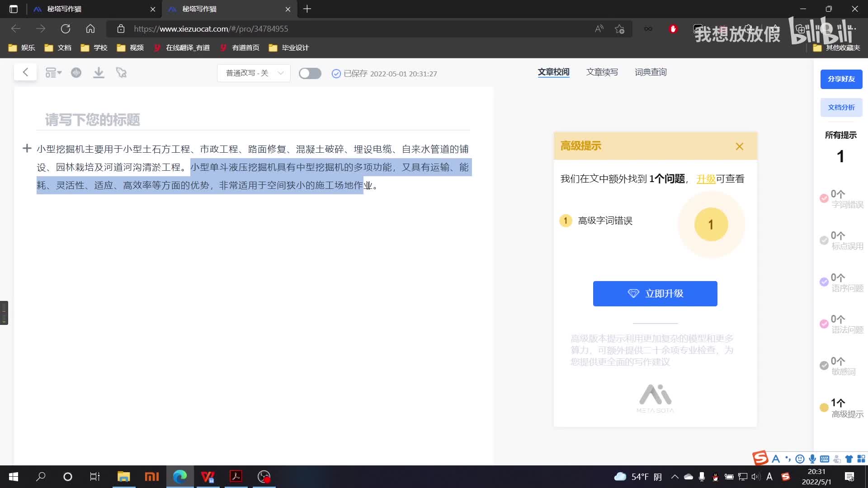
Task: Expand the 普通改写-关 dropdown
Action: point(254,73)
